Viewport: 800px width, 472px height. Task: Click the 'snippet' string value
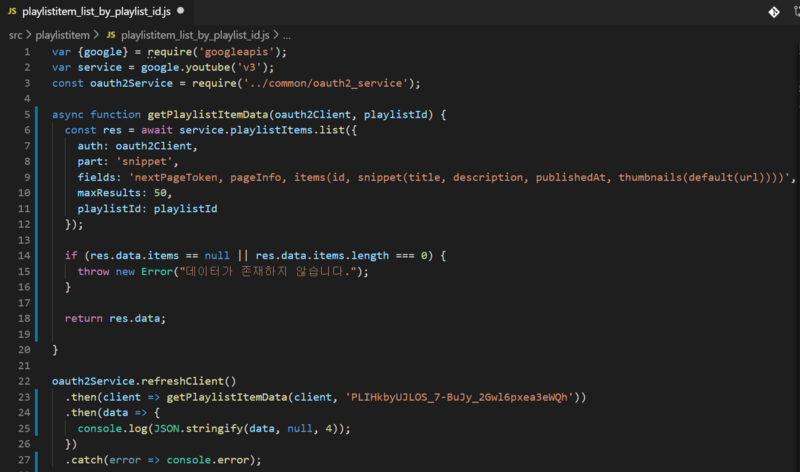point(144,162)
